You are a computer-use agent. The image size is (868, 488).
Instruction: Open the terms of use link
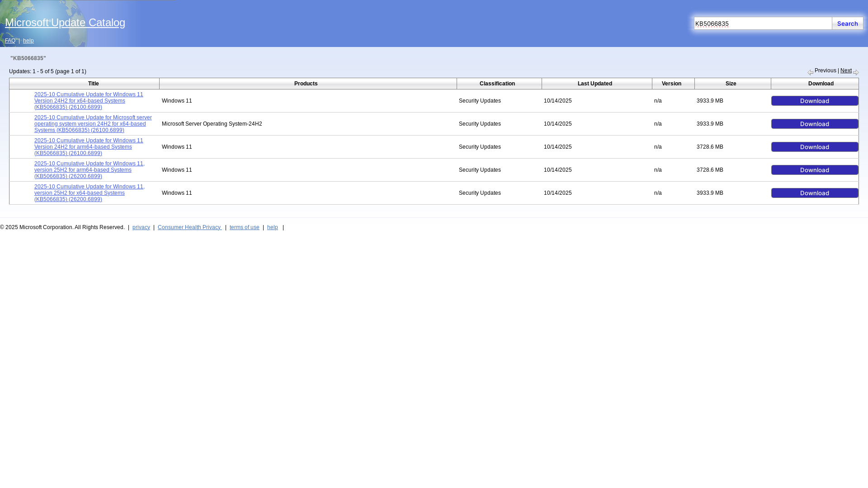pyautogui.click(x=245, y=227)
